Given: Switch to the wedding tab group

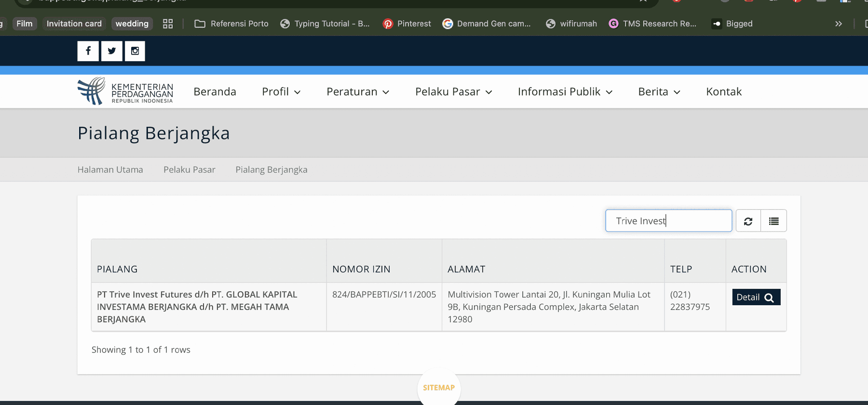Looking at the screenshot, I should 132,24.
